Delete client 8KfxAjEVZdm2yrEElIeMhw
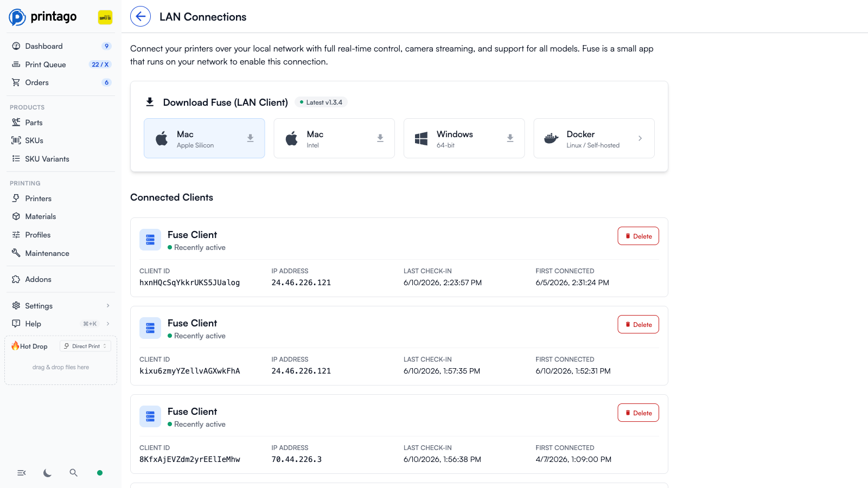This screenshot has width=868, height=488. click(639, 413)
